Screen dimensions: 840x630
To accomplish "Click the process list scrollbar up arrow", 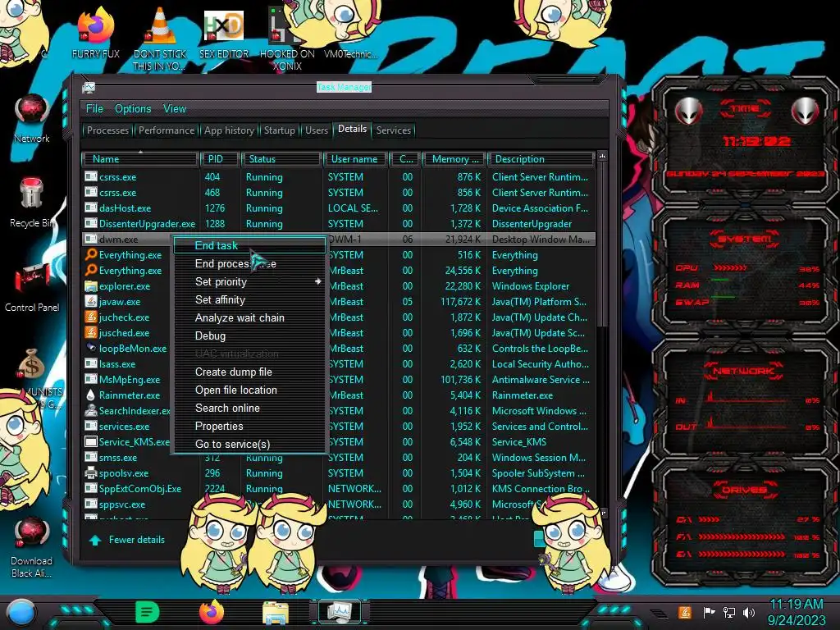I will [602, 157].
